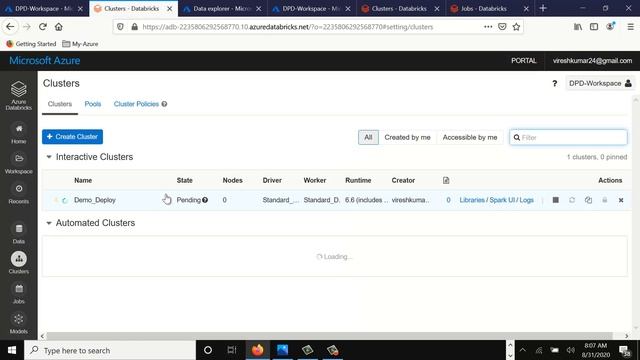Click the notebooks column header icon
The image size is (640, 360).
[446, 180]
